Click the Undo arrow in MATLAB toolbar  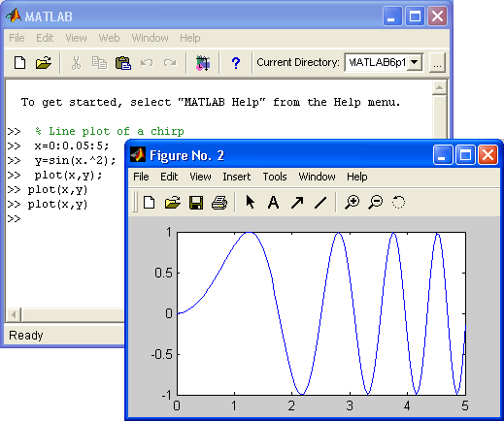147,62
